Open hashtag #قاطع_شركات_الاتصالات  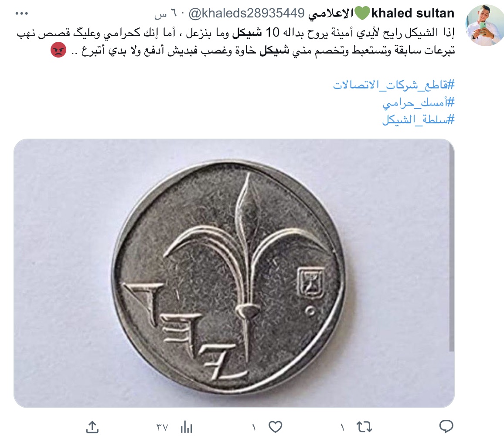pyautogui.click(x=394, y=85)
